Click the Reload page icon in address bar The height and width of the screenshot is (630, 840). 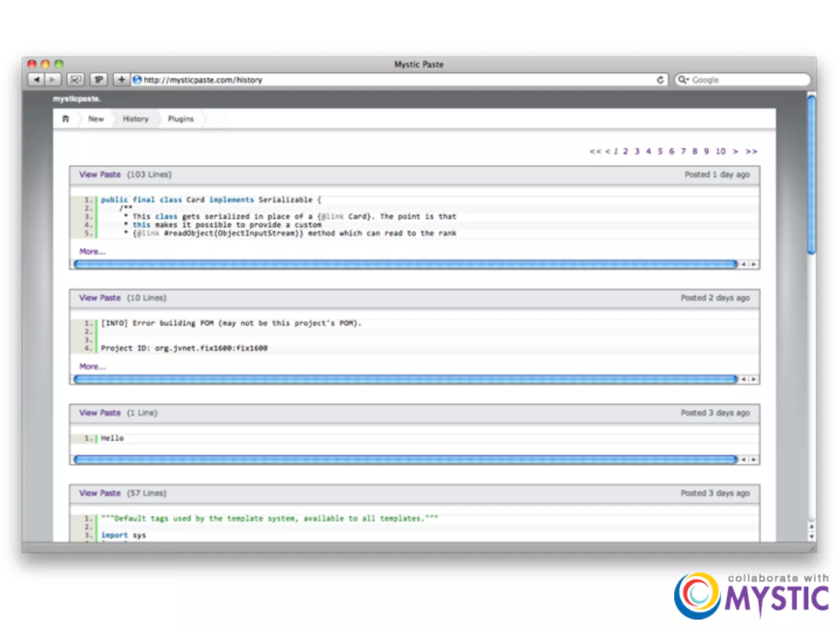coord(660,80)
